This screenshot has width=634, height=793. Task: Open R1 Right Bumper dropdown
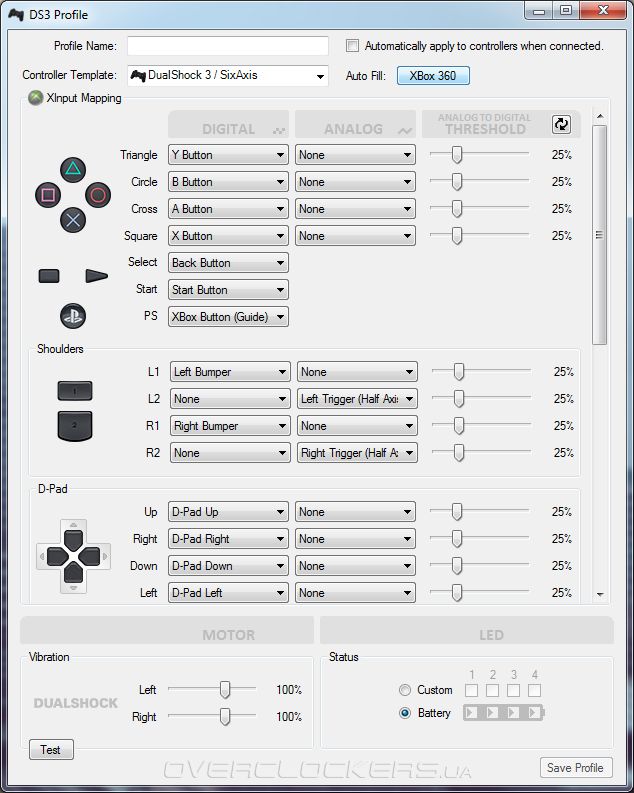(x=231, y=426)
